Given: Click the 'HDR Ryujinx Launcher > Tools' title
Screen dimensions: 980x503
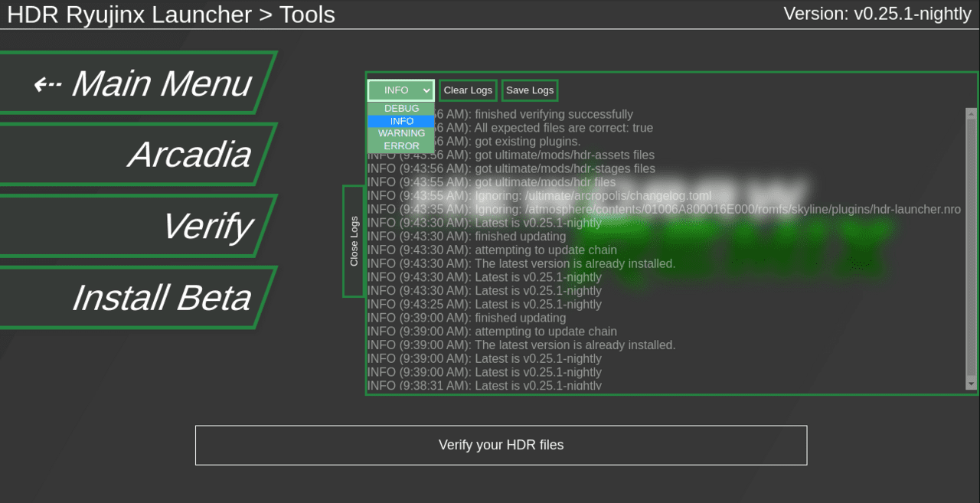Looking at the screenshot, I should point(171,15).
